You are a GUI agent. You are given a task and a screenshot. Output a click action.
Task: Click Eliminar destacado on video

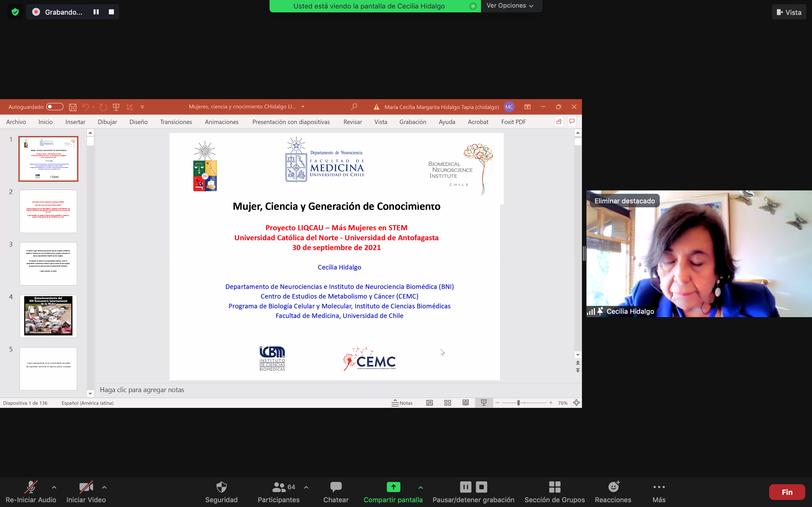point(625,201)
